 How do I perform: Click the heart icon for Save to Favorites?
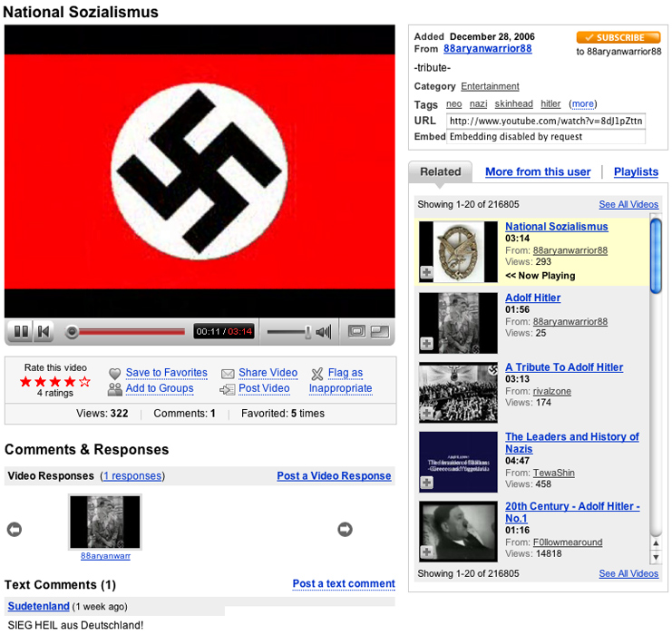click(x=115, y=374)
